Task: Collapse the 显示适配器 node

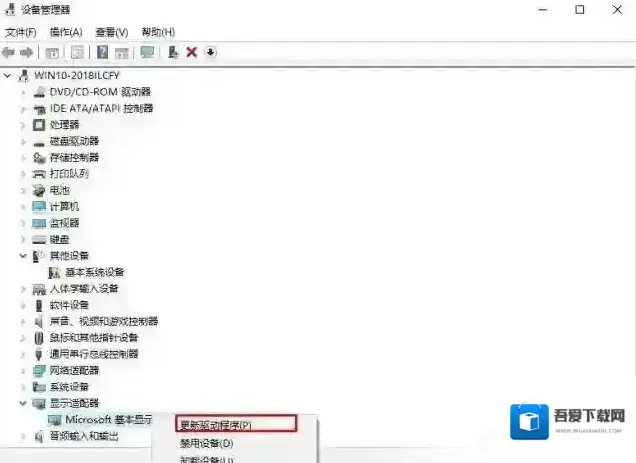Action: (x=23, y=403)
